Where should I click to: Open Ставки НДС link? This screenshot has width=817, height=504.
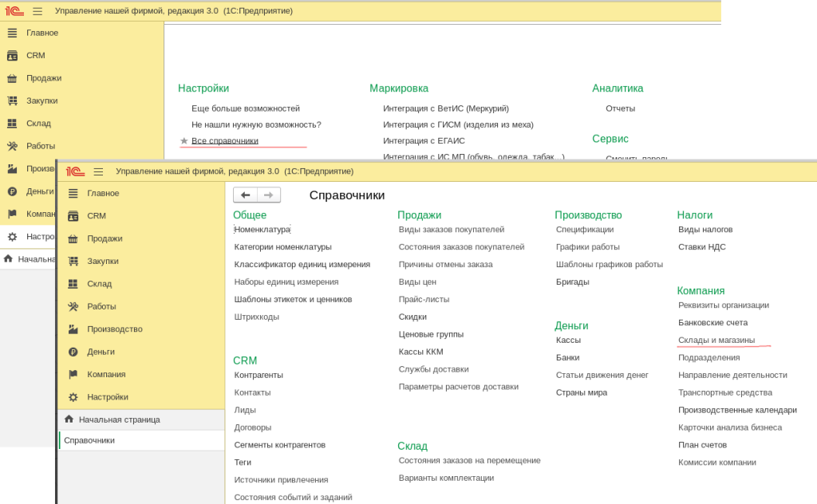702,246
